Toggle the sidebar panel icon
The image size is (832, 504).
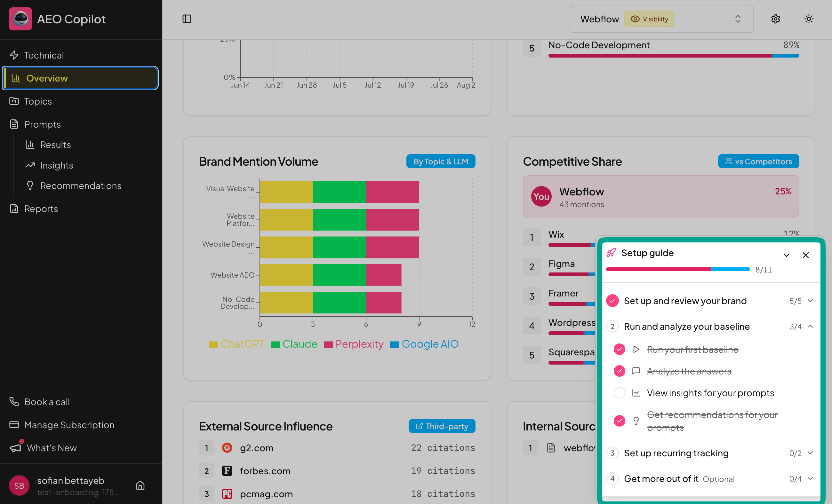point(187,19)
